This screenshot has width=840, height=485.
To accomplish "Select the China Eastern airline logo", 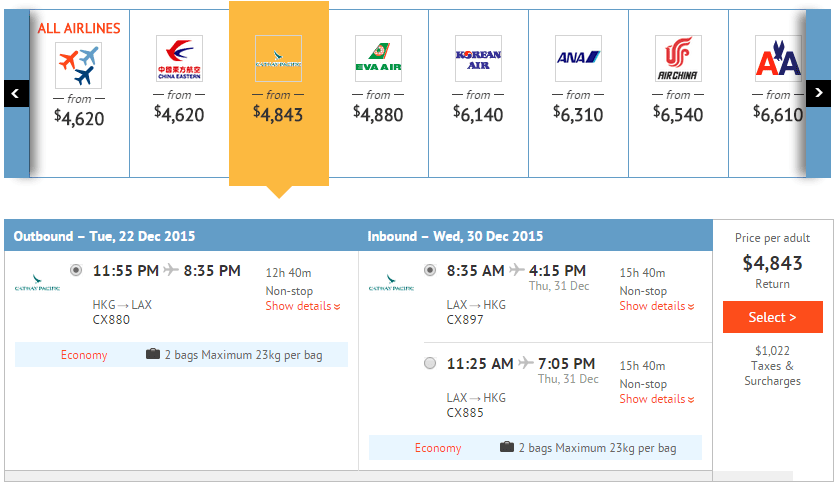I will (x=179, y=59).
